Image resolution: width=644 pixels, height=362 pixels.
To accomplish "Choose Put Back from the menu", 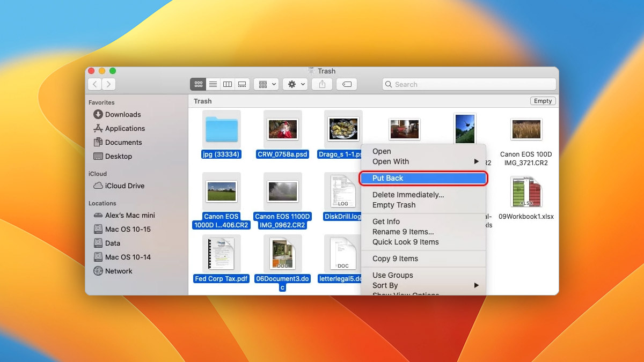I will [423, 178].
